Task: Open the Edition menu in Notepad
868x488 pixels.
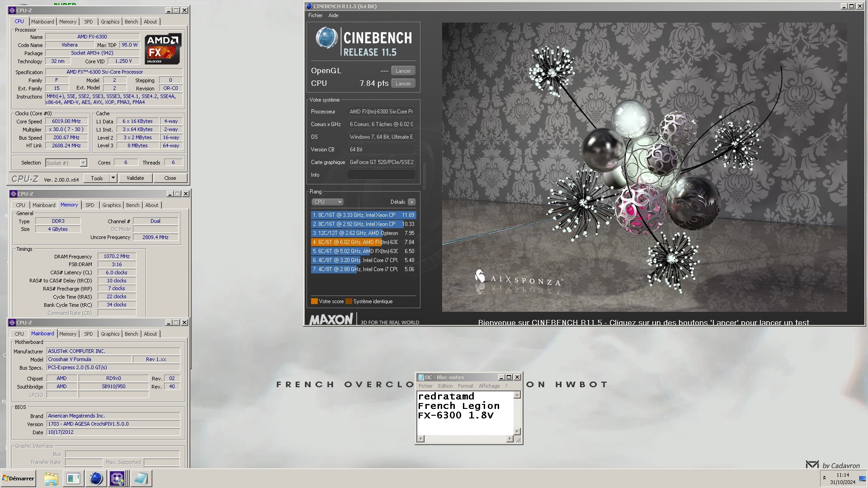Action: (x=445, y=386)
